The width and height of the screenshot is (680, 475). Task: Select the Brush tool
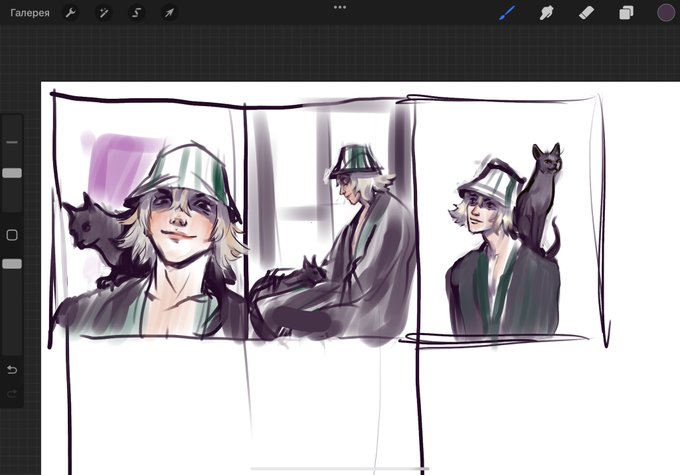click(507, 13)
